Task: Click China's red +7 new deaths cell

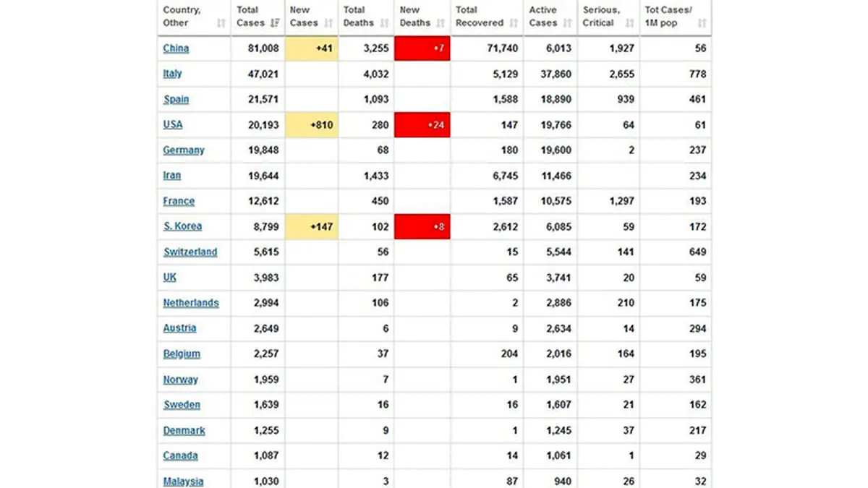Action: click(x=422, y=48)
